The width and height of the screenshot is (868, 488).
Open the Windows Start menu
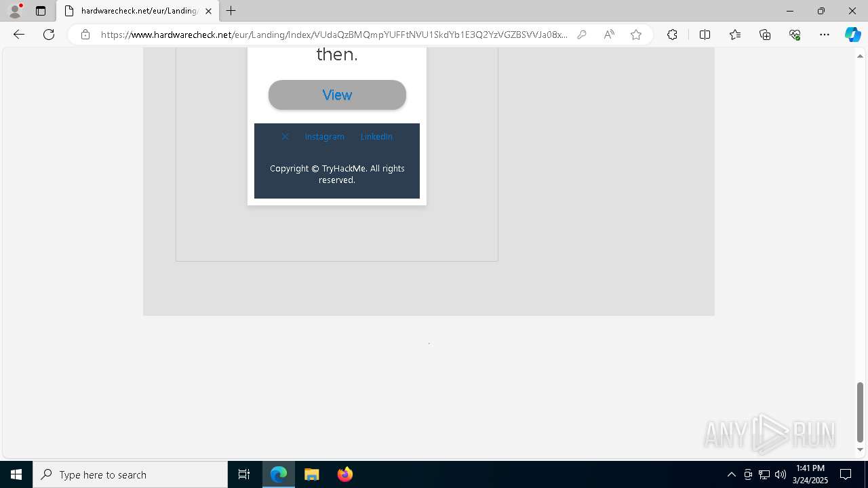(x=16, y=474)
